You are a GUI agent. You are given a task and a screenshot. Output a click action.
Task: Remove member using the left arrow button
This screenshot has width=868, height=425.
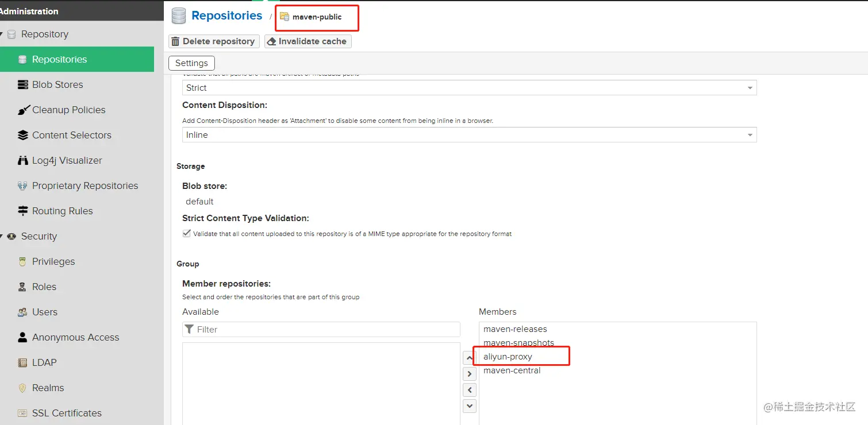[470, 390]
